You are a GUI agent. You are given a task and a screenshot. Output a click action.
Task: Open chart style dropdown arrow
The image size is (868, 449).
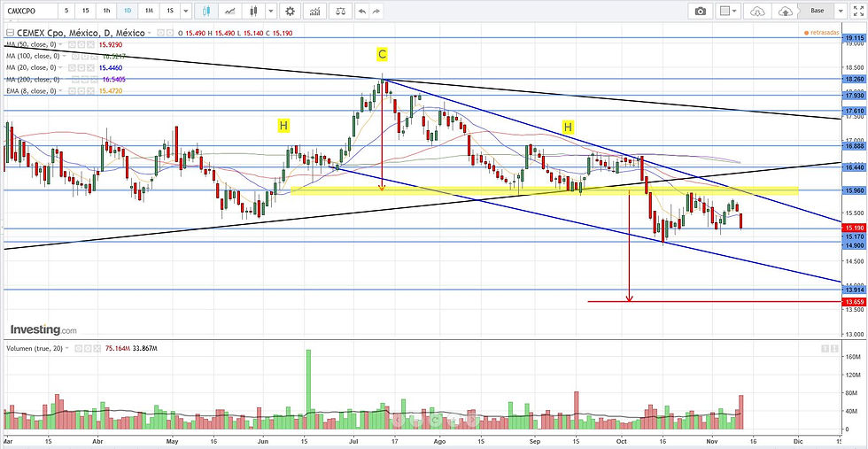270,11
